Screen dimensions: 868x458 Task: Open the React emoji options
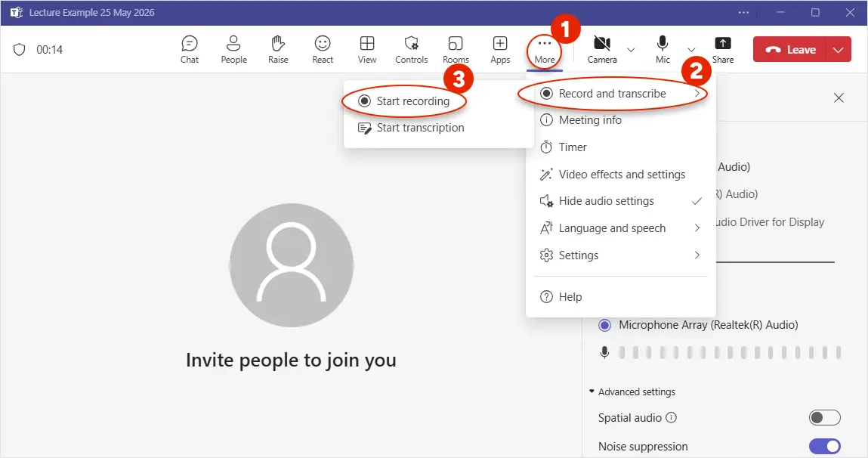click(322, 49)
